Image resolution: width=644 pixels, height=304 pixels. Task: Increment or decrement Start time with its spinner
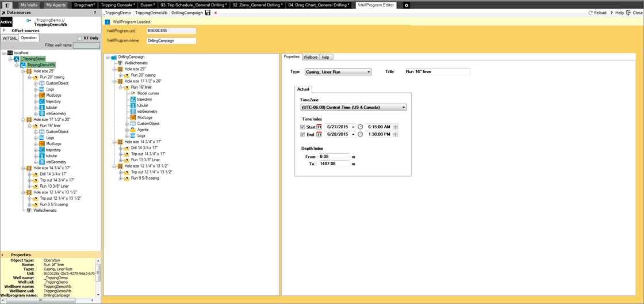(396, 127)
